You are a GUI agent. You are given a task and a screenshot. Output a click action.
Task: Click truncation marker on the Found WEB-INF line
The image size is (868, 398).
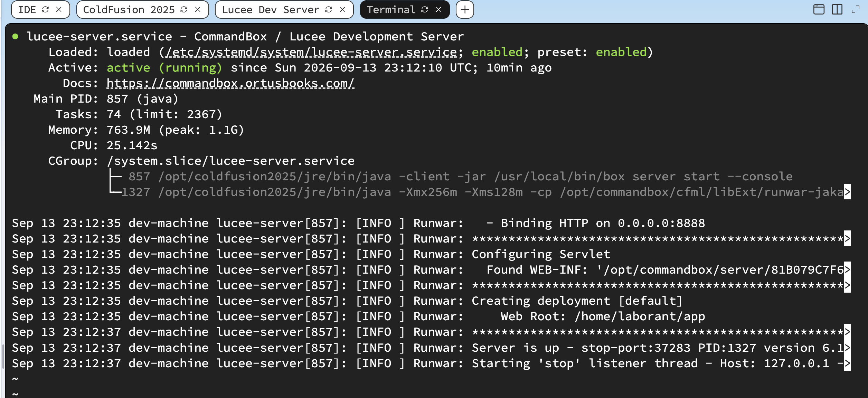(x=847, y=270)
